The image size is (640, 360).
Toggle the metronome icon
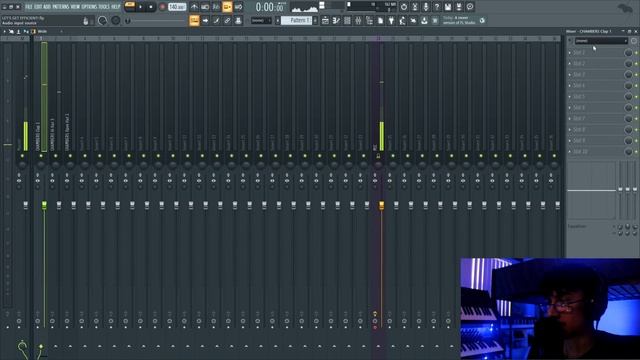[194, 7]
